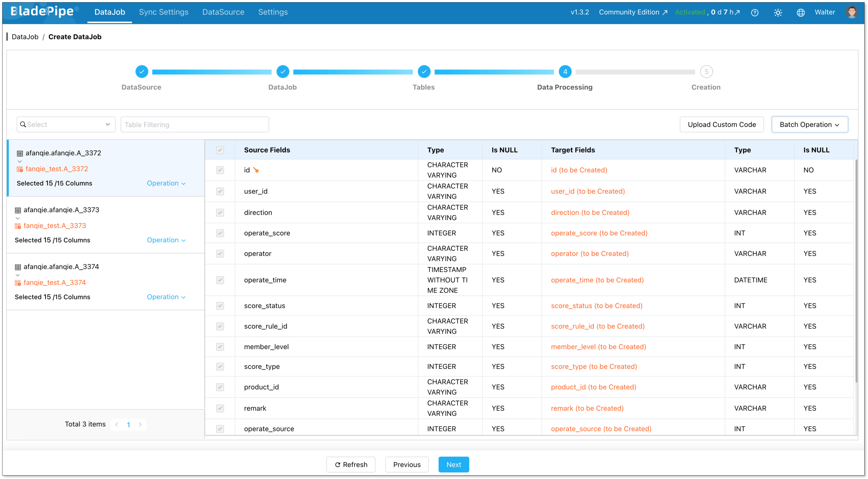Uncheck the operate_time field checkbox
Image resolution: width=868 pixels, height=479 pixels.
click(x=220, y=280)
